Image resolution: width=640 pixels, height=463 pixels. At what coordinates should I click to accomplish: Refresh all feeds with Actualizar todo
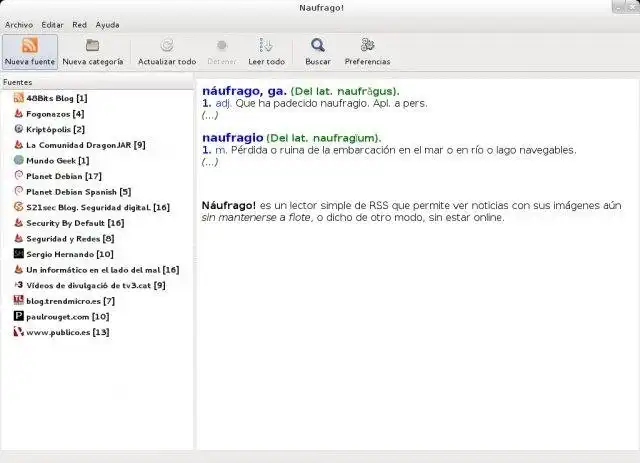(x=167, y=52)
